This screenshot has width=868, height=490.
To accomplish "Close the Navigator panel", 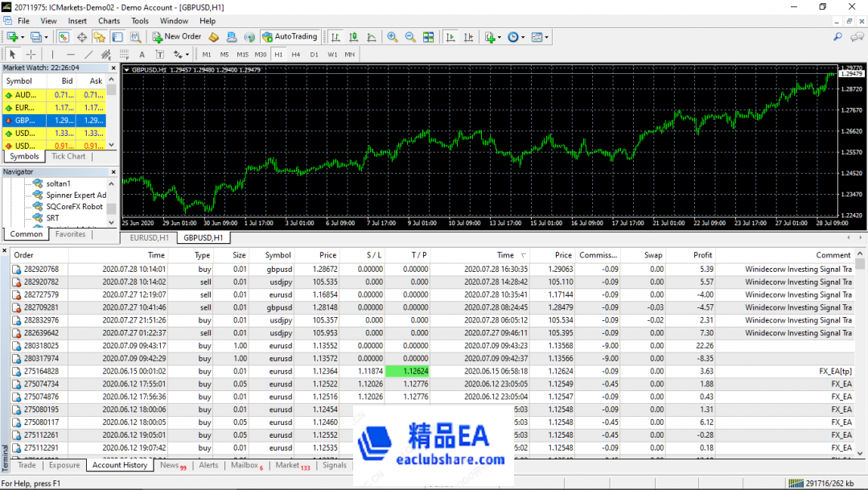I will pyautogui.click(x=113, y=172).
